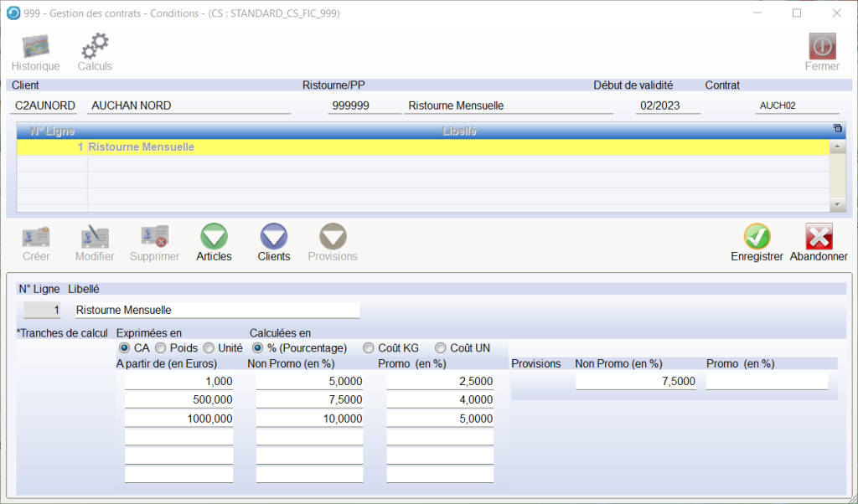
Task: Click the grid expand icon beside Libellé header
Action: [837, 128]
